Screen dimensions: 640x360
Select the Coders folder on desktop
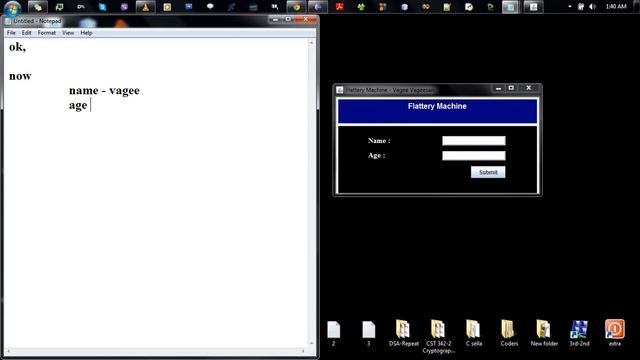pyautogui.click(x=509, y=333)
